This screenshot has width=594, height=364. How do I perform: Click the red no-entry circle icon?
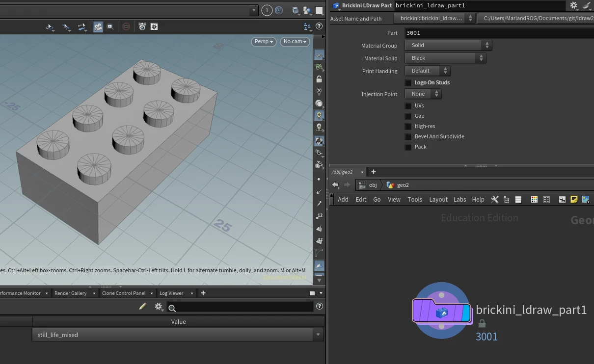126,27
